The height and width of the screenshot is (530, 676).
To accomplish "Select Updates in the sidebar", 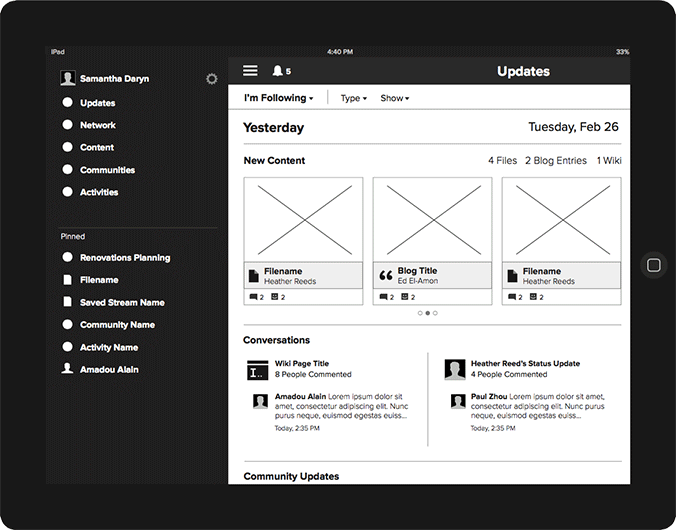I will 97,103.
